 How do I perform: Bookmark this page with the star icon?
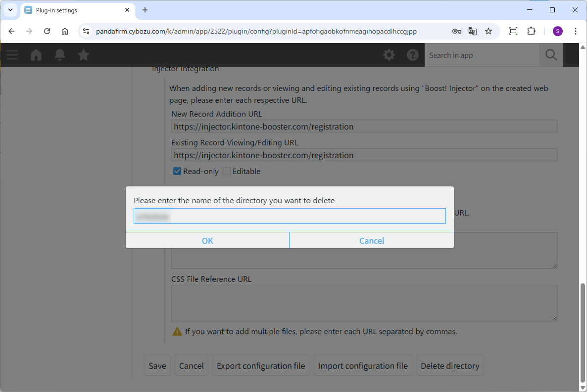click(x=489, y=31)
